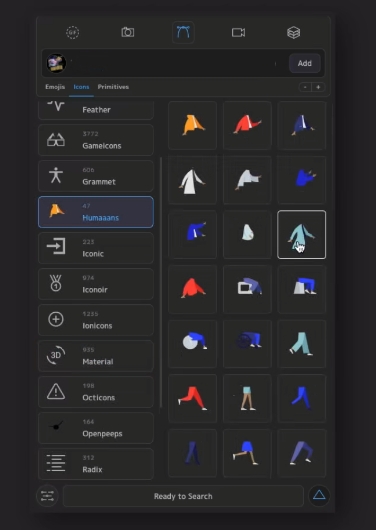Open the Openpeeps icon set

[x=96, y=428]
